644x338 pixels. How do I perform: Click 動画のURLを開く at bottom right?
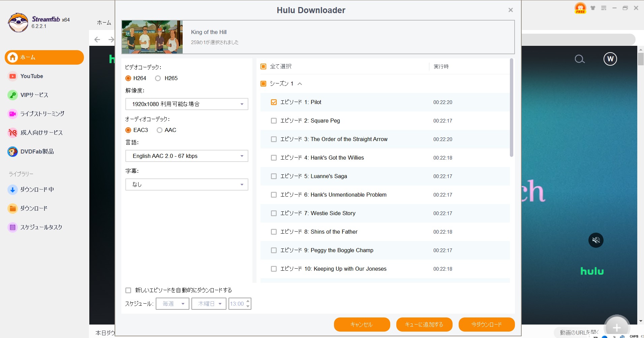tap(579, 332)
